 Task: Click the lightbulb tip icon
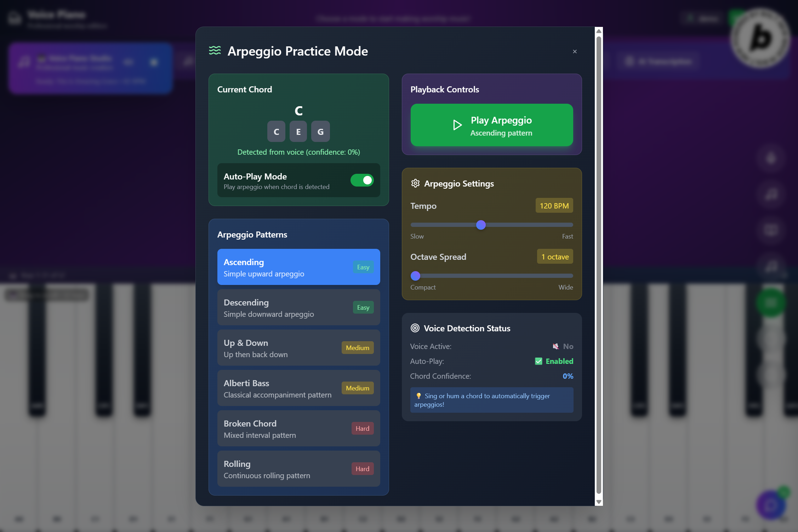[418, 396]
